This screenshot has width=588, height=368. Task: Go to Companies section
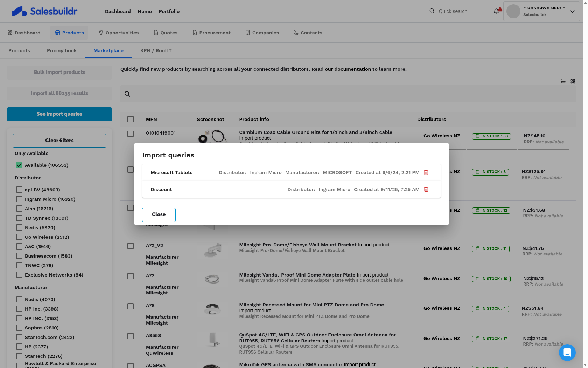pos(262,33)
